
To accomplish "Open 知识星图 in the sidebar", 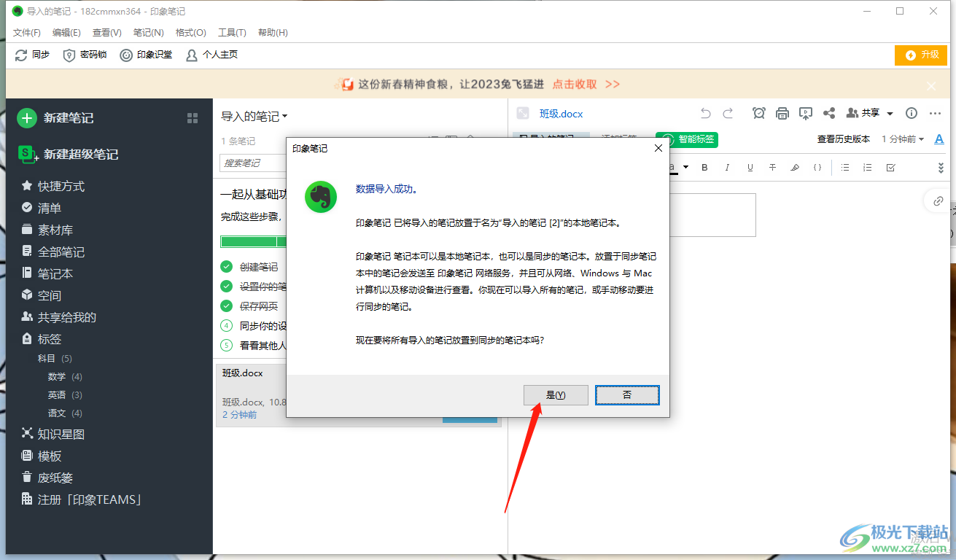I will pos(53,434).
